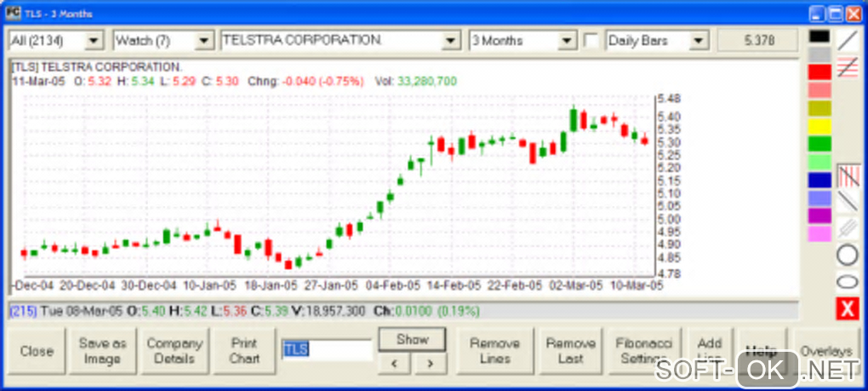868x391 pixels.
Task: Pick the pink magenta color swatch
Action: coord(819,233)
